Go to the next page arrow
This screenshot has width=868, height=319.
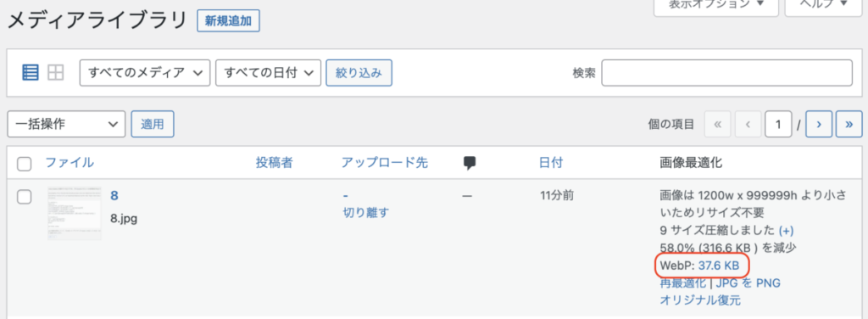coord(819,125)
